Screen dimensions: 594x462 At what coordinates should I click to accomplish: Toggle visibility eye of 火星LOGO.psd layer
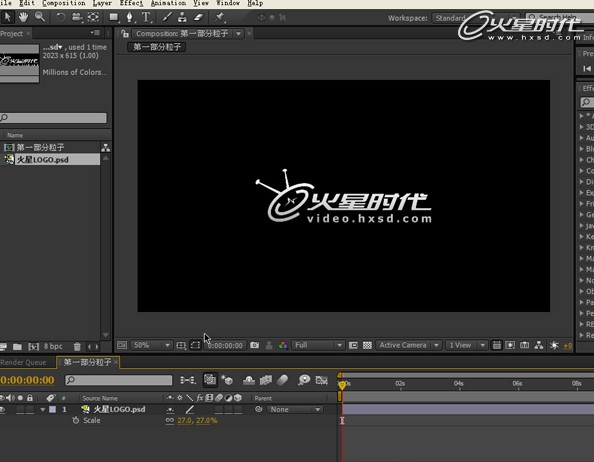click(2, 409)
